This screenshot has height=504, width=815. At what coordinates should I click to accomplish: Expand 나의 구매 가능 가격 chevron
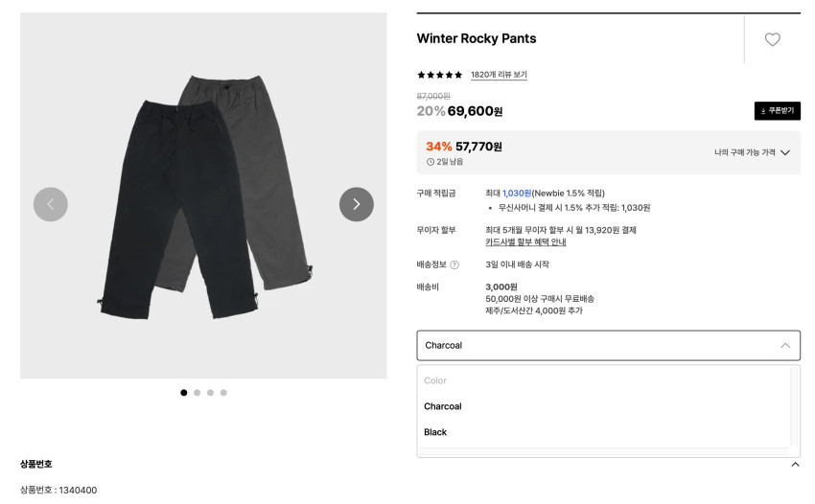click(x=785, y=152)
